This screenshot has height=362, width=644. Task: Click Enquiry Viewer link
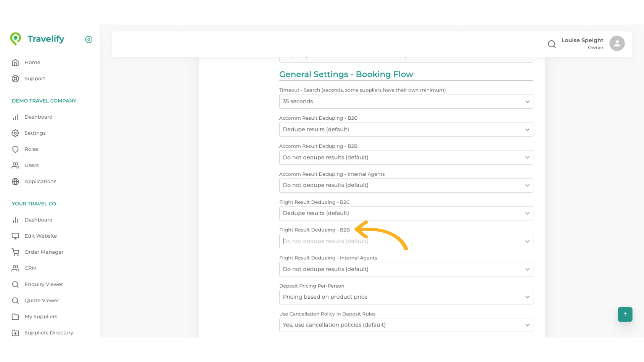[44, 284]
